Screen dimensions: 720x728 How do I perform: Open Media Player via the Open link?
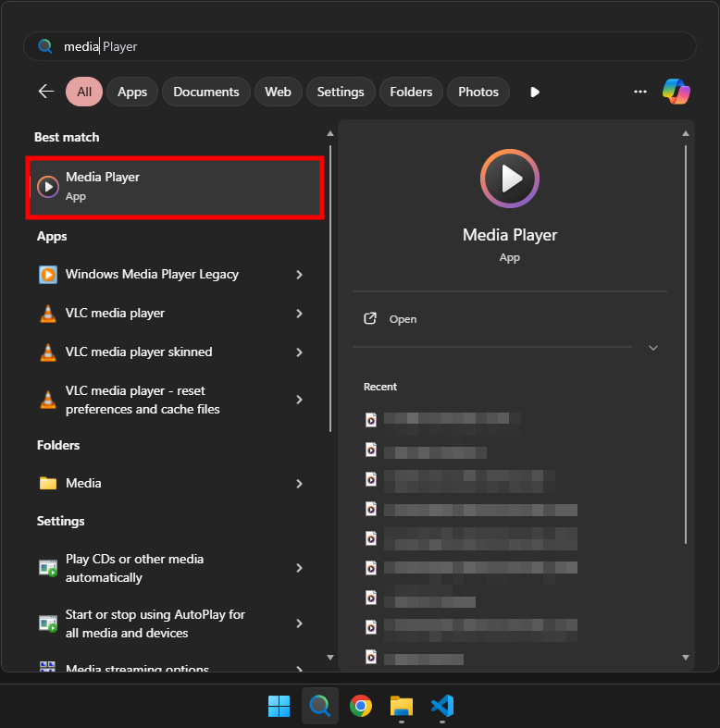click(403, 319)
